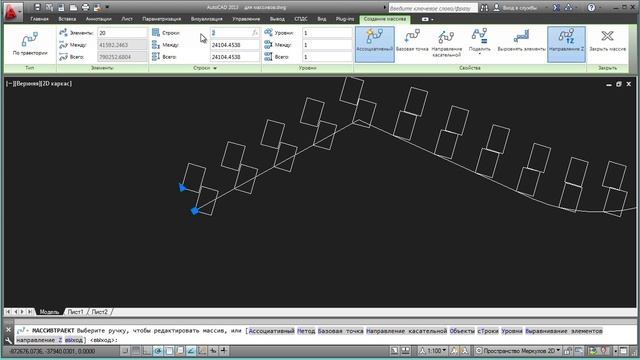Close the command line with X
This screenshot has width=640, height=360.
[x=9, y=329]
